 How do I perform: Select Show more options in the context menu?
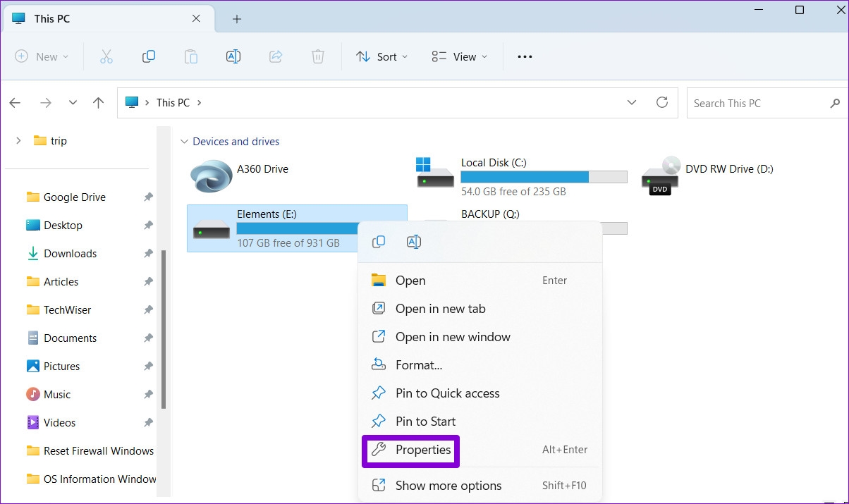point(448,485)
